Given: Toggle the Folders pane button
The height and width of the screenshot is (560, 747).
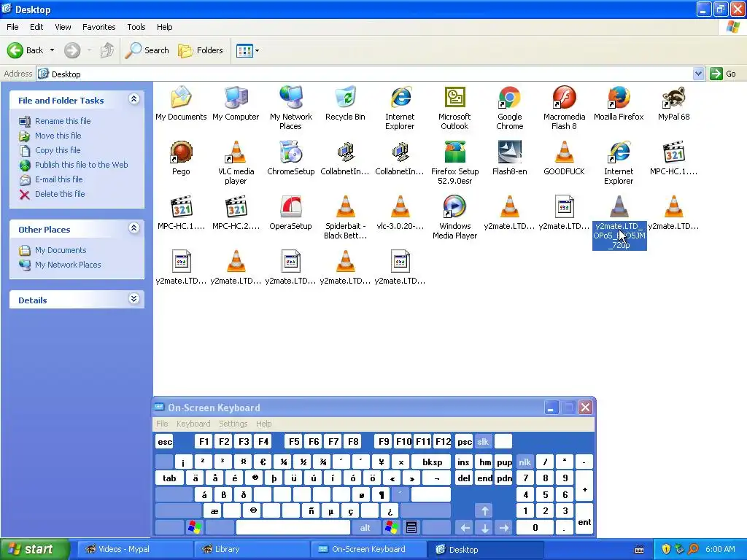Looking at the screenshot, I should [x=200, y=50].
